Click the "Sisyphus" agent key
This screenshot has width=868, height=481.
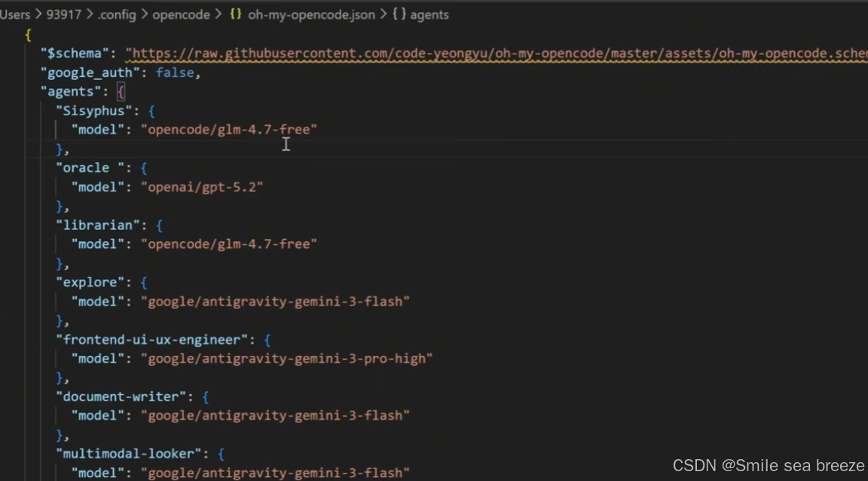pos(93,111)
